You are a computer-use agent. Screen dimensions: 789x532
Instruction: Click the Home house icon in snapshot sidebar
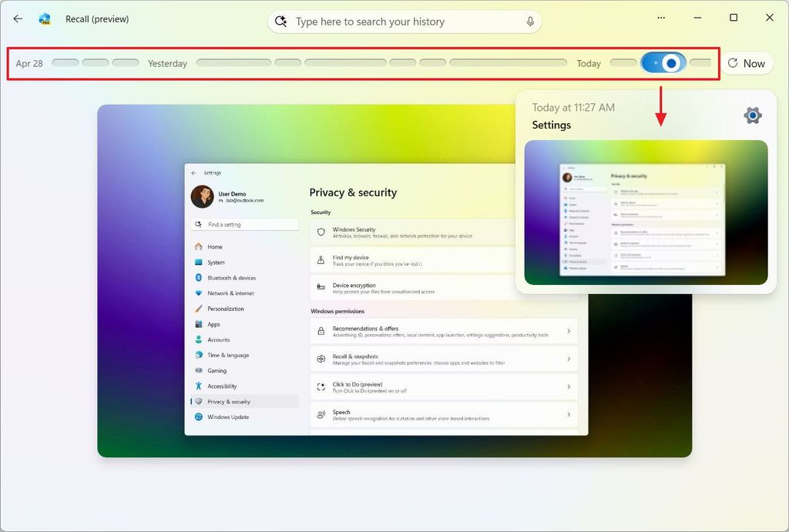tap(198, 246)
